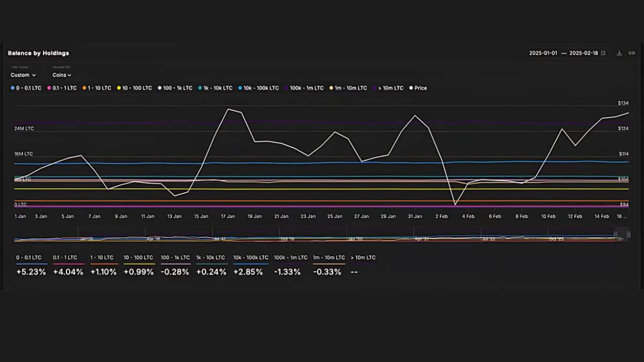Click the copy link icon
The image size is (644, 362).
click(632, 53)
